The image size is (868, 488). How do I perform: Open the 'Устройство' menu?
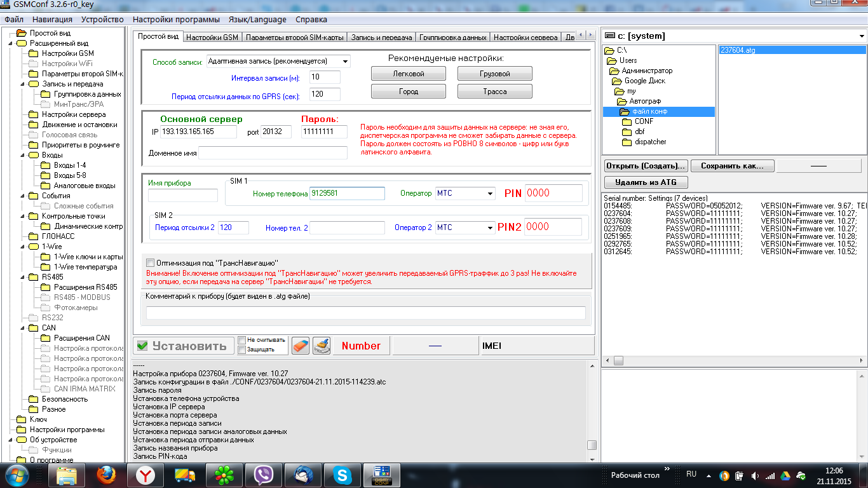tap(102, 20)
